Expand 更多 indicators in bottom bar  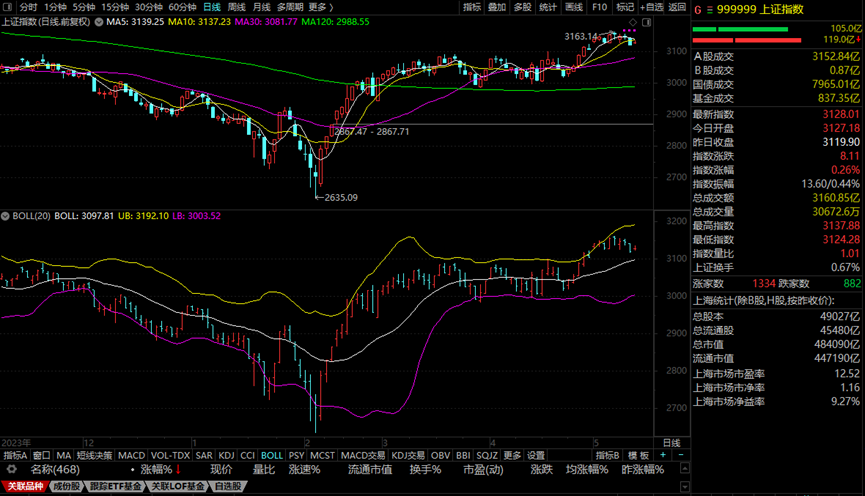512,455
